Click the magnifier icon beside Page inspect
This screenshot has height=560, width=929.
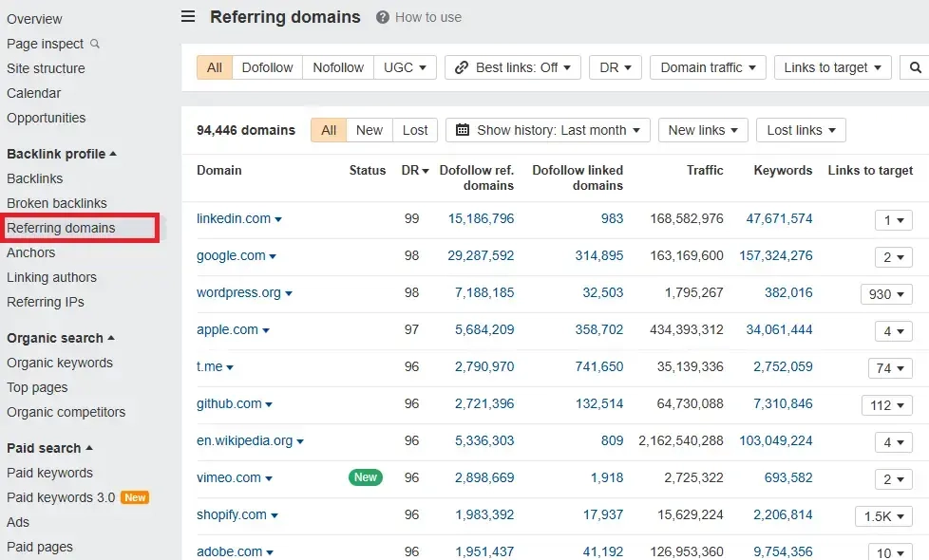pos(95,44)
